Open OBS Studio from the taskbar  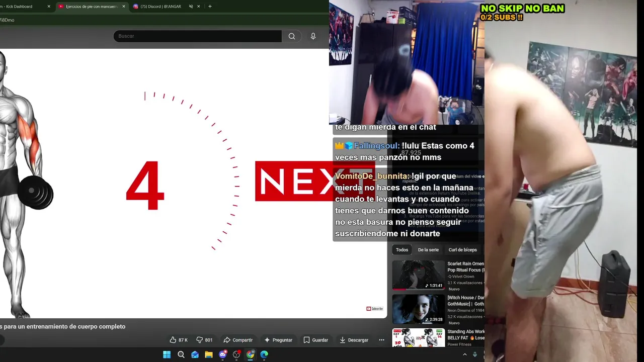tap(236, 354)
